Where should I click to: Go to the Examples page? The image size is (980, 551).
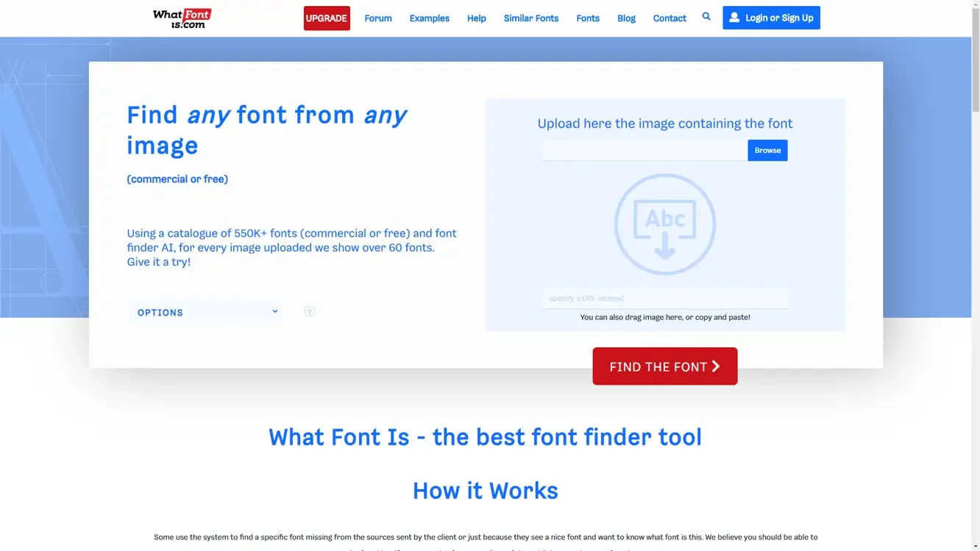click(x=429, y=18)
